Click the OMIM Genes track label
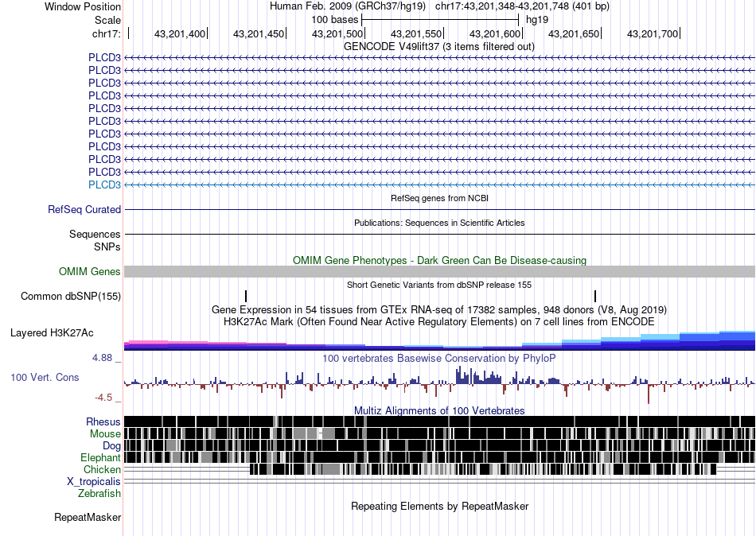Screen dimensions: 756x536 coord(89,271)
